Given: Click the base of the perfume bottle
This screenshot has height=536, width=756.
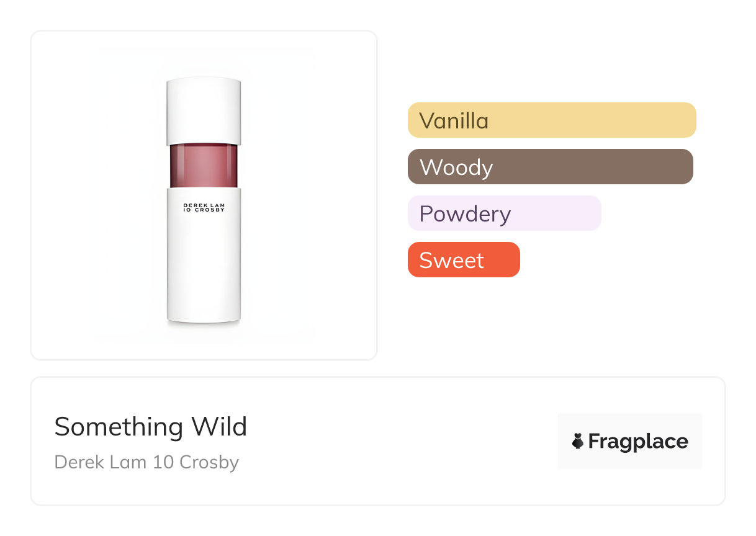Looking at the screenshot, I should [x=204, y=318].
